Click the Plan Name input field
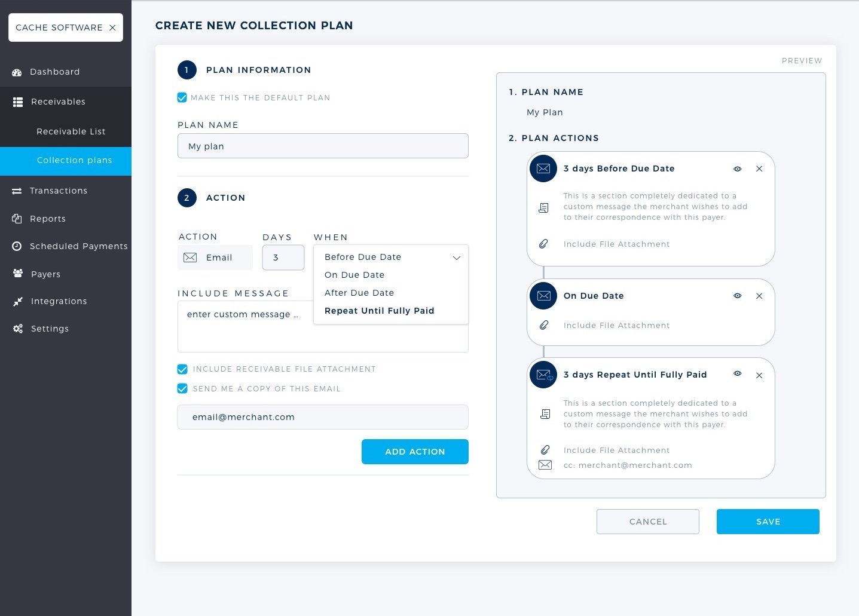The height and width of the screenshot is (616, 859). [323, 146]
